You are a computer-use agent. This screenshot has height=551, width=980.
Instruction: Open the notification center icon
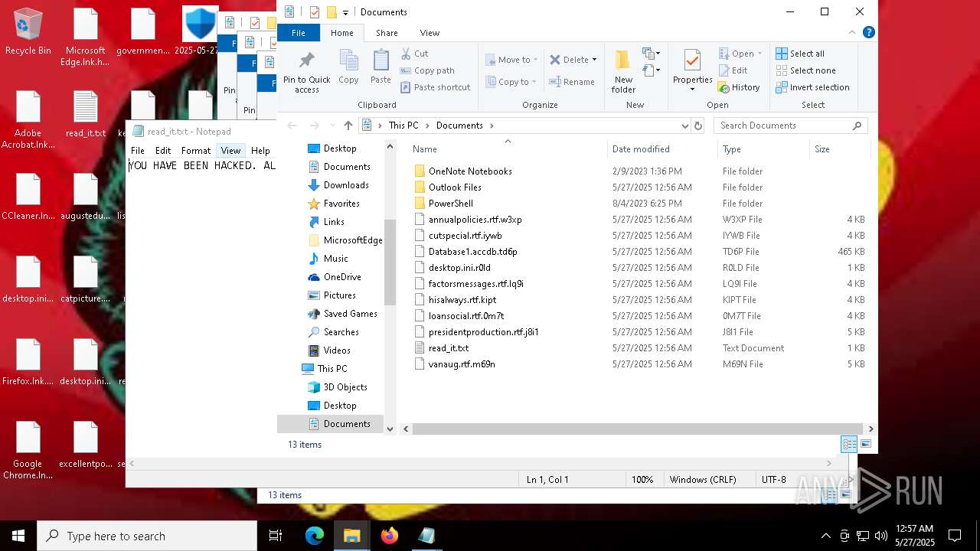coord(955,536)
